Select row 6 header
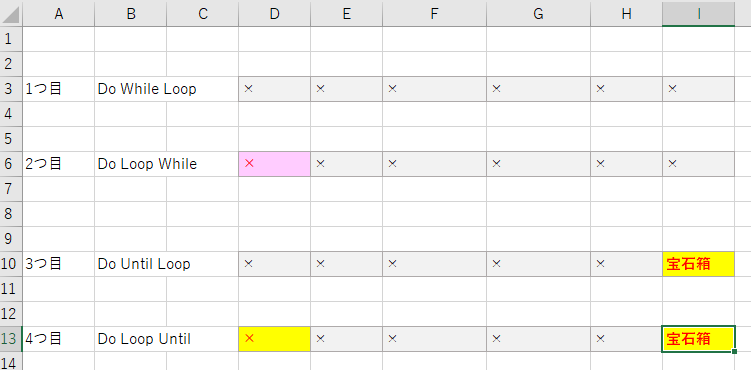The image size is (751, 370). pyautogui.click(x=11, y=164)
